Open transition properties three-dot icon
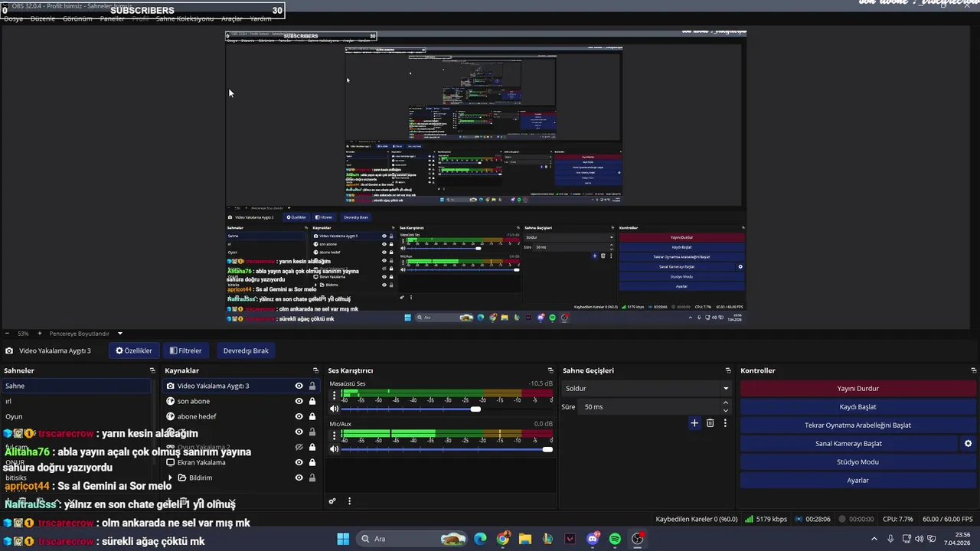This screenshot has height=551, width=980. click(x=725, y=423)
